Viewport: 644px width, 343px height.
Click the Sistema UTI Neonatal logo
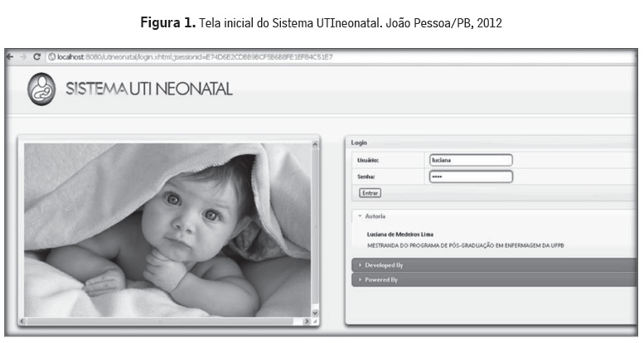[41, 89]
